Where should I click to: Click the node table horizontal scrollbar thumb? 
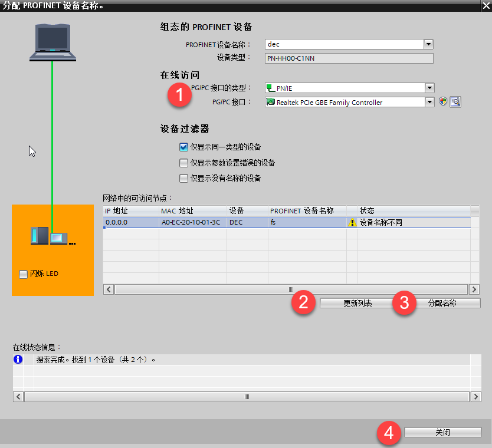pos(291,289)
